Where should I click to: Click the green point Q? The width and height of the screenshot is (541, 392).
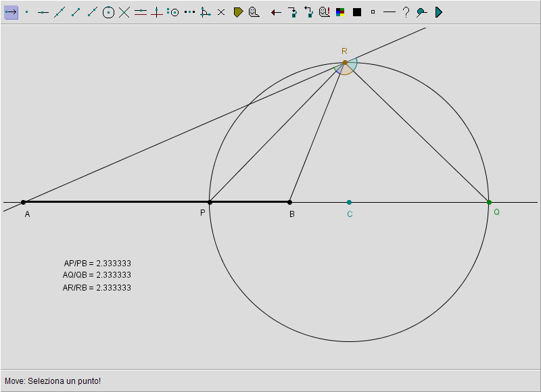489,202
